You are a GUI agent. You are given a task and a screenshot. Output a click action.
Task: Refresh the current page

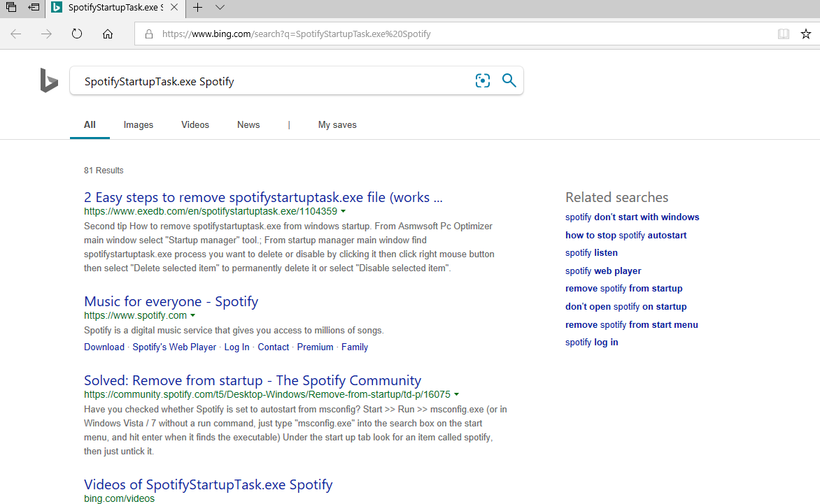77,34
